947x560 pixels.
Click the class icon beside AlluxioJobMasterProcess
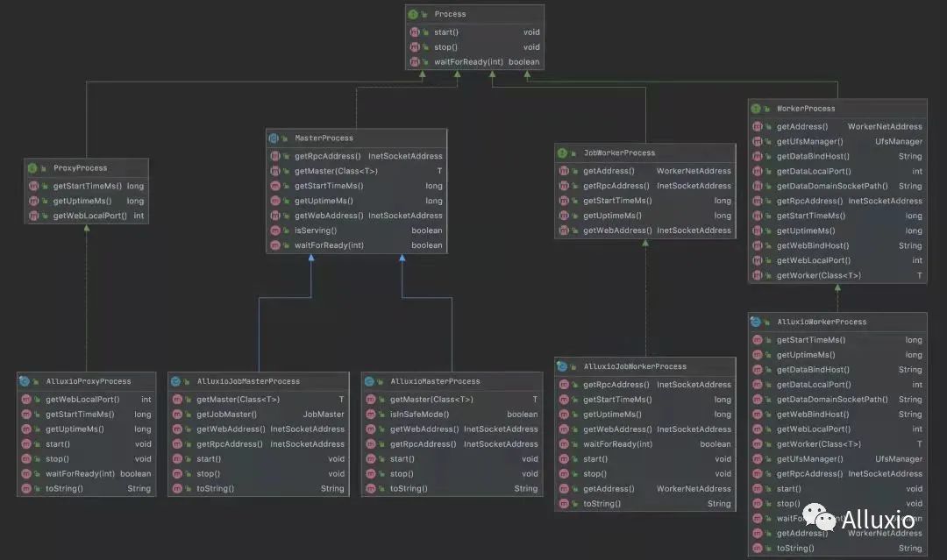[x=175, y=381]
